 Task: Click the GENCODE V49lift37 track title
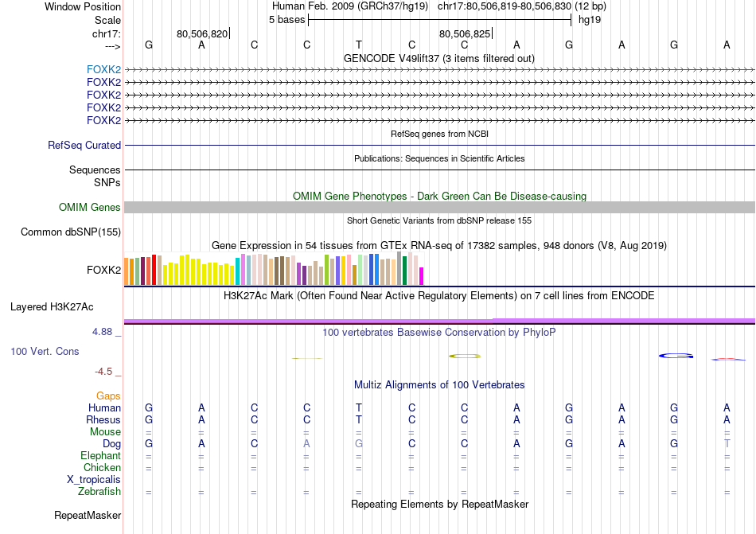(439, 58)
